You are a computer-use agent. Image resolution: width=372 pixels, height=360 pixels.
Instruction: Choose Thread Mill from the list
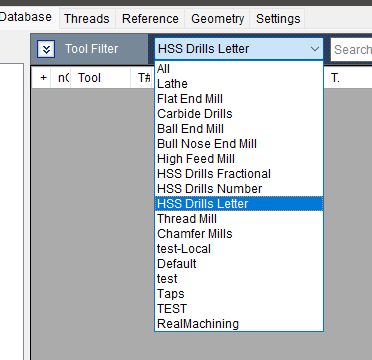pos(239,219)
